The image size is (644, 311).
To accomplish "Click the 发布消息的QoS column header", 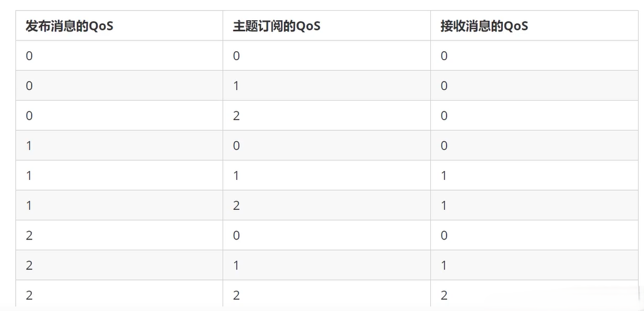I will (x=119, y=26).
